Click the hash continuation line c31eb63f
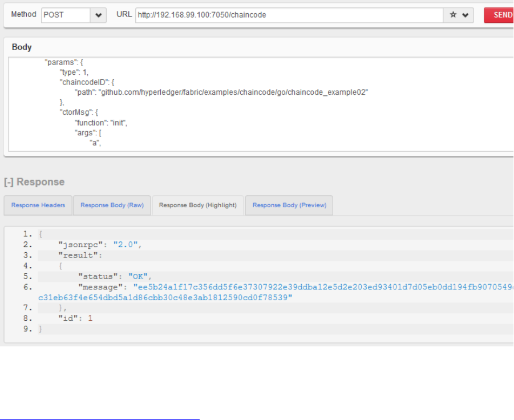Screen dimensions: 514x420 165,298
